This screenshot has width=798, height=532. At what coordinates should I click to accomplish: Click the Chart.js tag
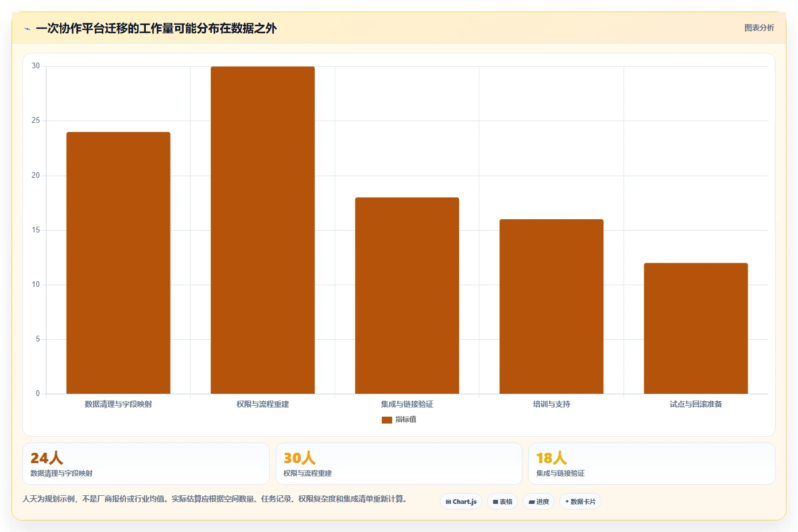click(461, 502)
